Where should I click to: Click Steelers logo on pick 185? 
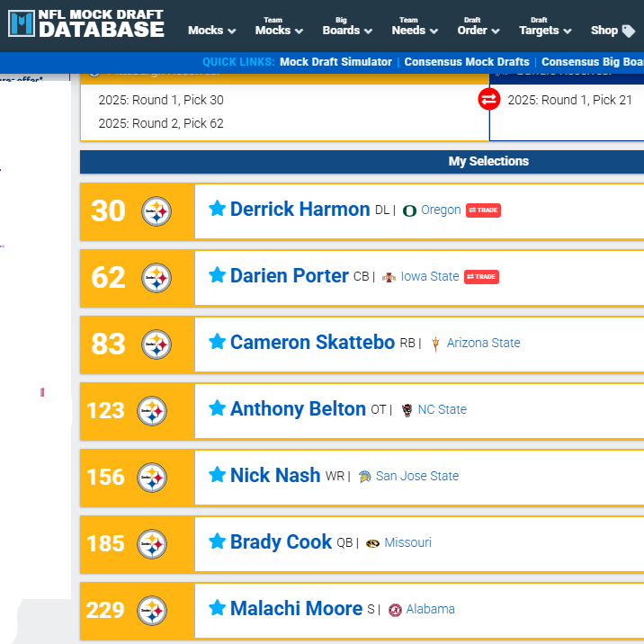click(151, 544)
